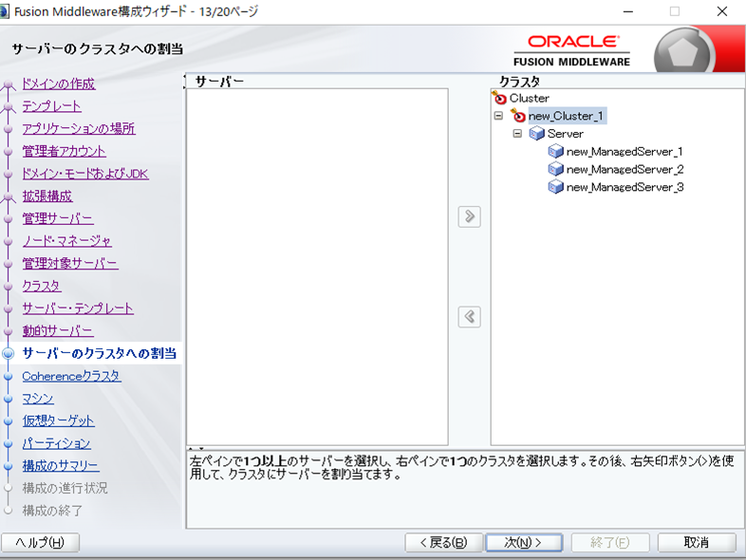Click the left arrow unassign button
This screenshot has height=560, width=746.
click(x=469, y=317)
